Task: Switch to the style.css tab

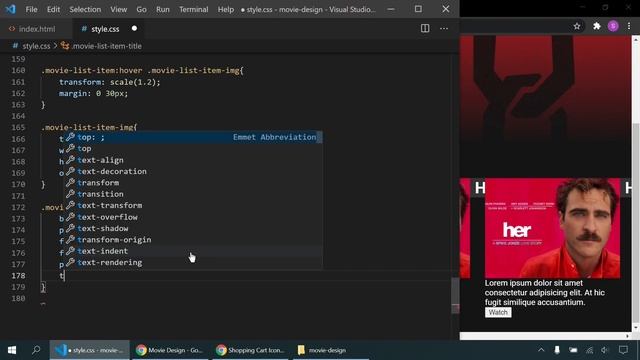Action: coord(105,29)
